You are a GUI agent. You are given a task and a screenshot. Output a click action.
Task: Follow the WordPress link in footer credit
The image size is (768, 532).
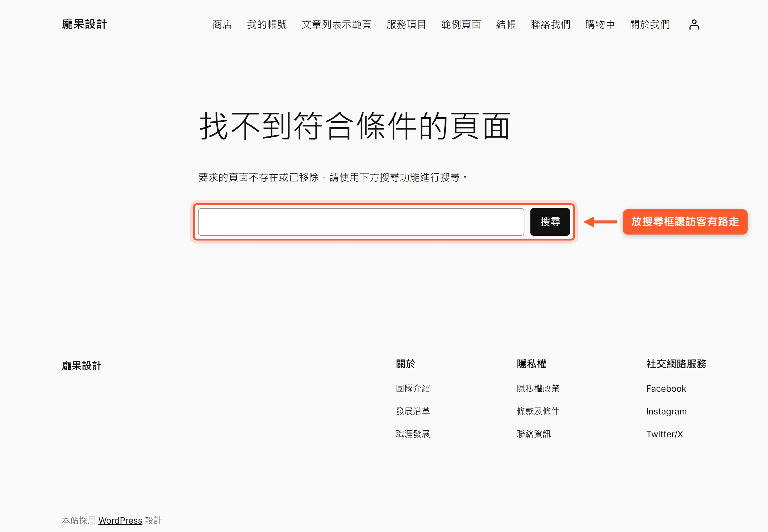(x=120, y=520)
